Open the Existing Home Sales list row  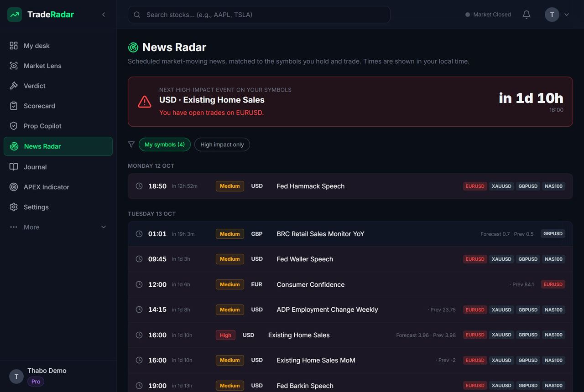click(x=350, y=335)
